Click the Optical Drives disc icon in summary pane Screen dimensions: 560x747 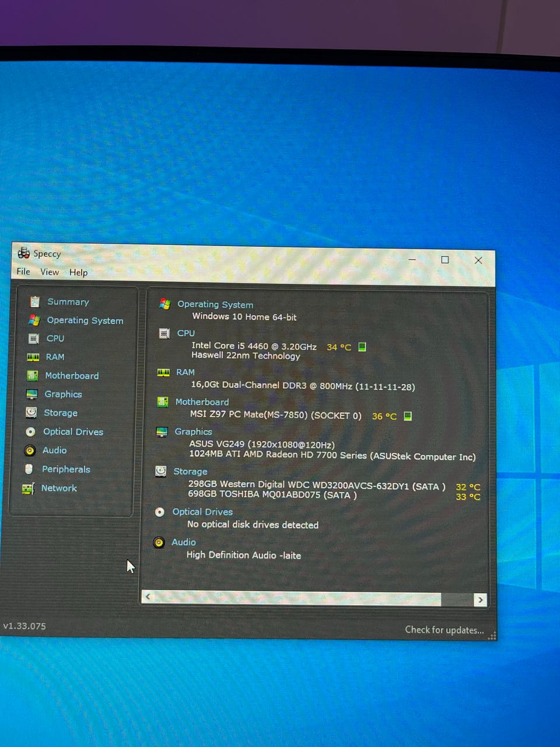coord(160,512)
